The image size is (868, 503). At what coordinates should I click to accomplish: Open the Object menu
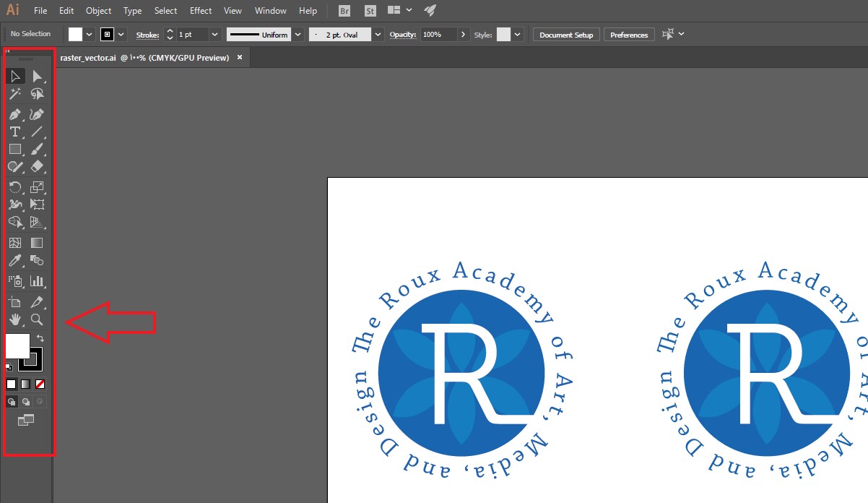tap(98, 11)
